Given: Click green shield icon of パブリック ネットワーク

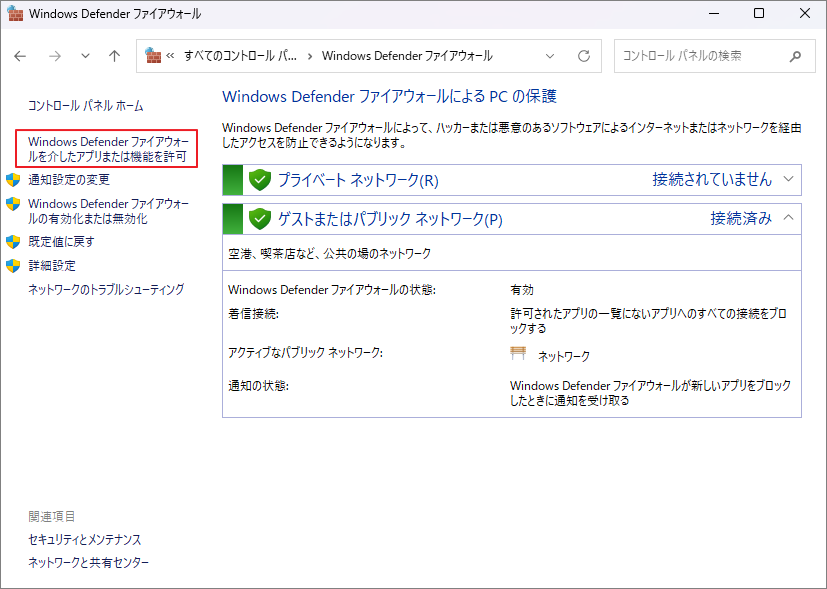Looking at the screenshot, I should point(259,218).
